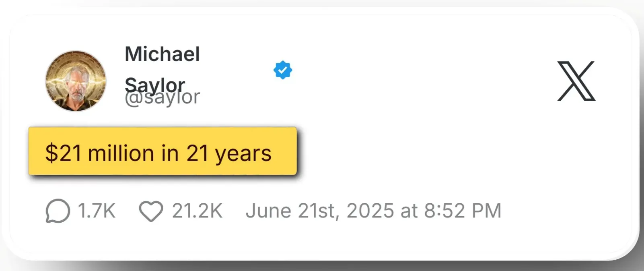Click the "2025" year in the timestamp
This screenshot has height=271, width=644.
pos(370,211)
